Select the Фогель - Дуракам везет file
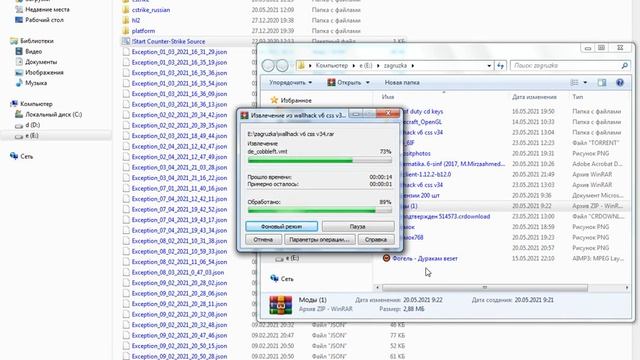Screen dimensions: 640x360 point(425,258)
